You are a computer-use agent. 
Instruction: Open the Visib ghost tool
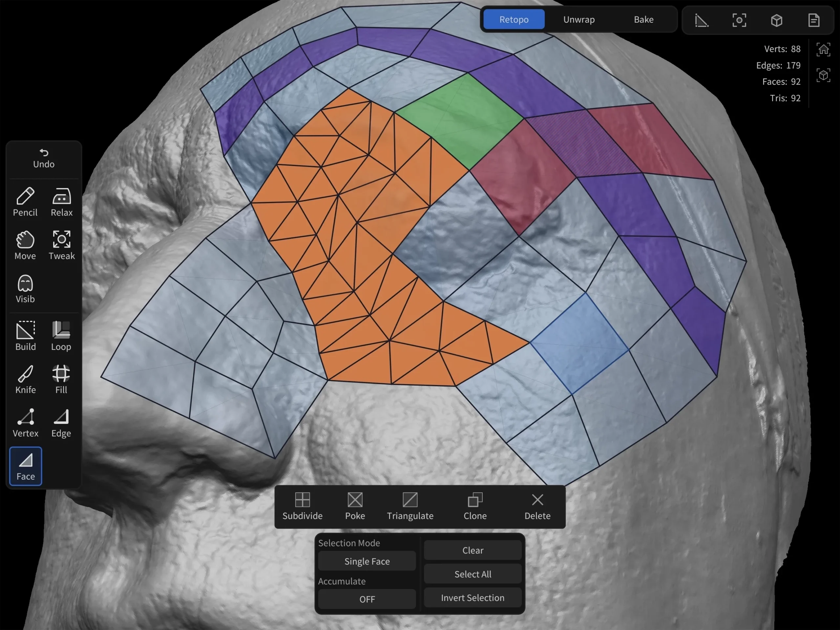point(25,288)
